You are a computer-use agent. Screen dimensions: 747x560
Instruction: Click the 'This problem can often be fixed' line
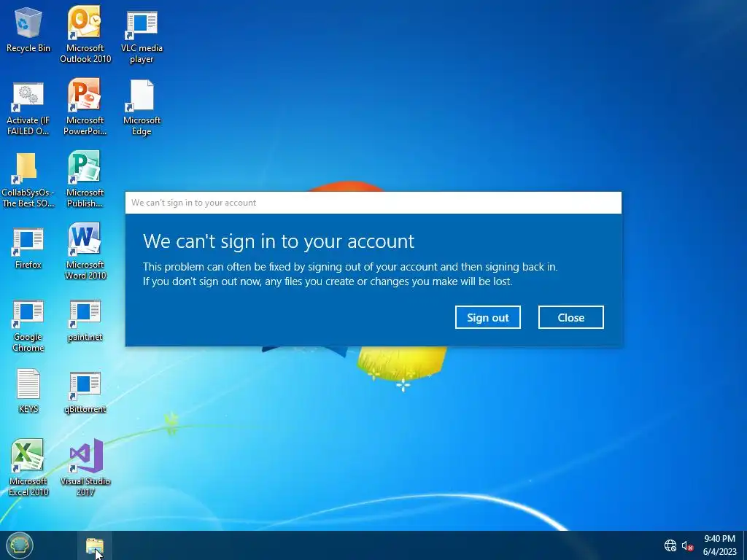coord(350,267)
